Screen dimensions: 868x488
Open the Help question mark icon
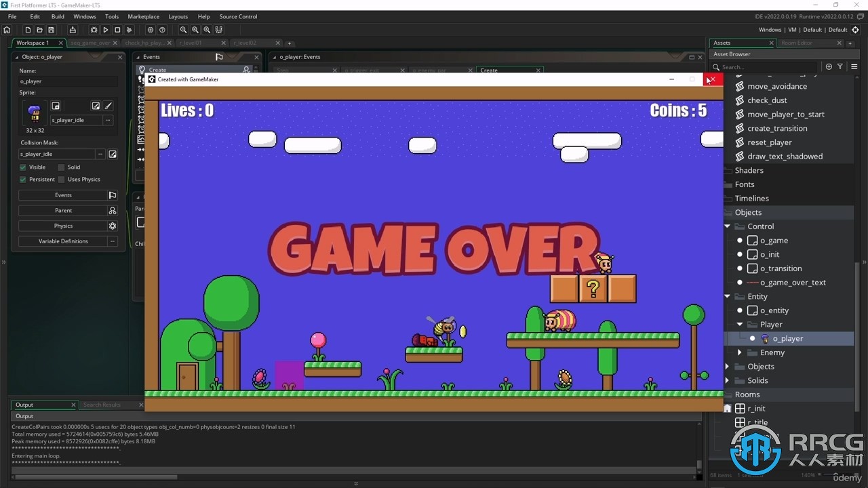coord(162,30)
